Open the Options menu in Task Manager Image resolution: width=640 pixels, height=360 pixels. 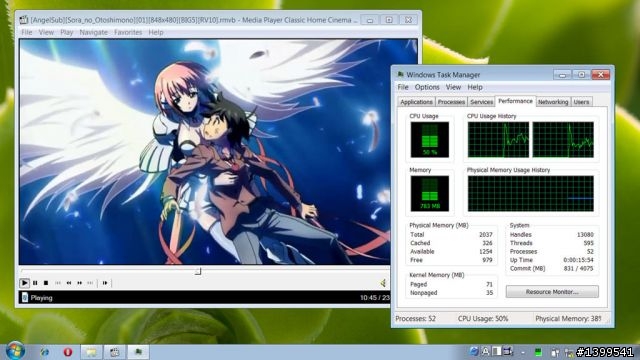tap(427, 87)
